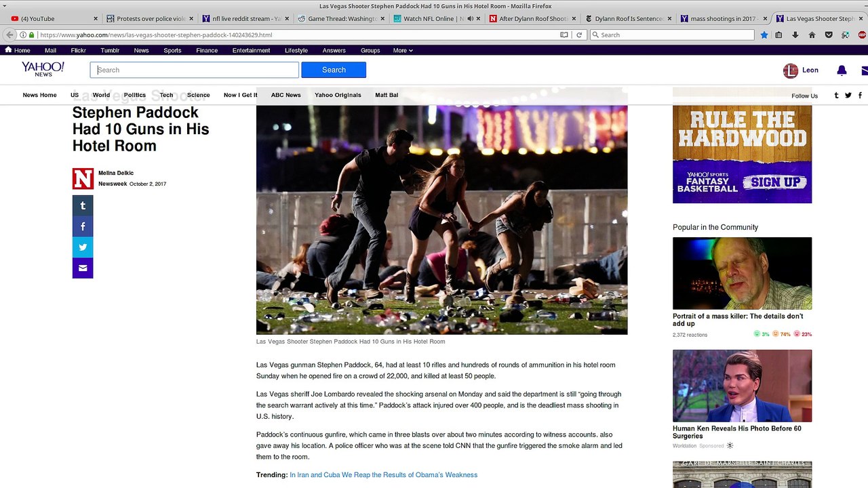This screenshot has height=488, width=868.
Task: Open the Yahoo notifications bell
Action: 842,70
